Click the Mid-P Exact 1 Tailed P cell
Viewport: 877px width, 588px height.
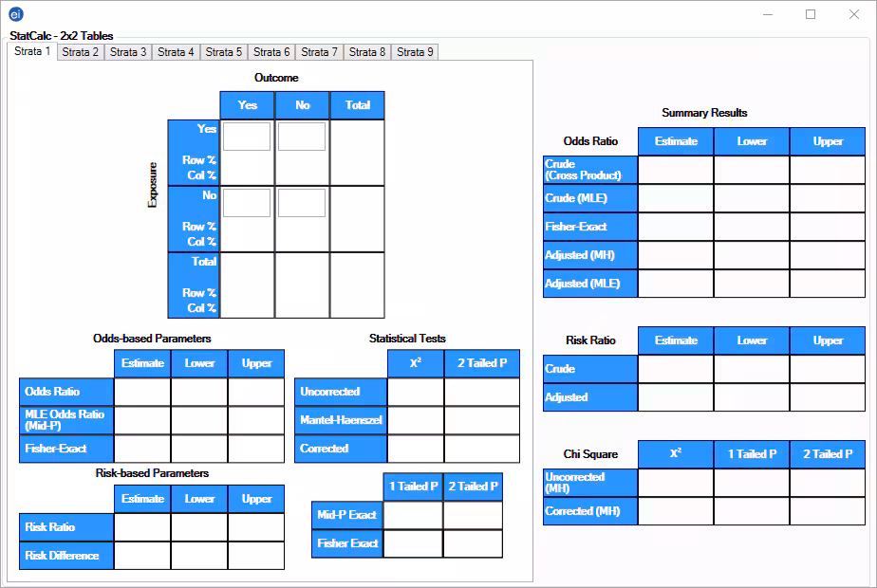[x=413, y=515]
